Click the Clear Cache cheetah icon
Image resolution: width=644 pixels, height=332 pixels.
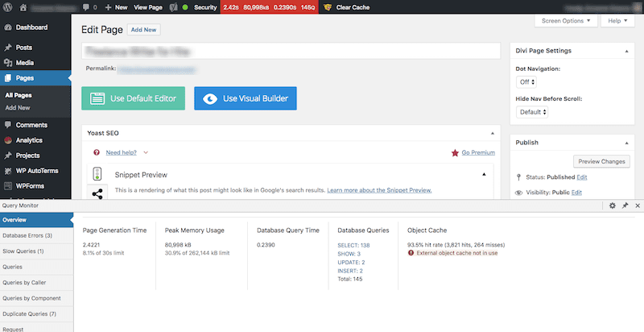coord(328,7)
